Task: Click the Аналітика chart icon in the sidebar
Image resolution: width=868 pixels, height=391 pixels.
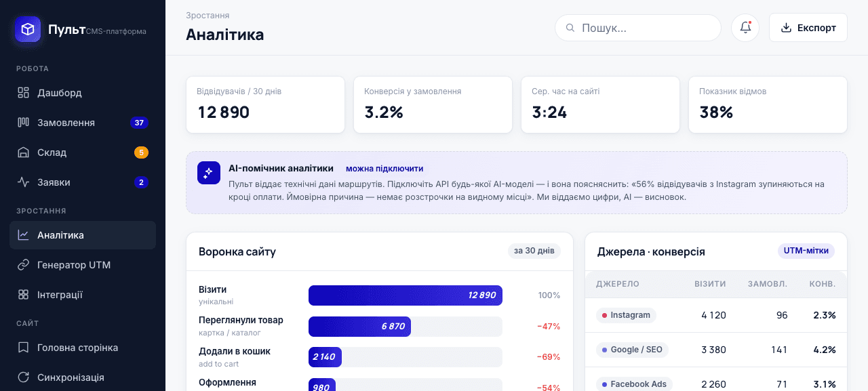Action: [x=23, y=235]
